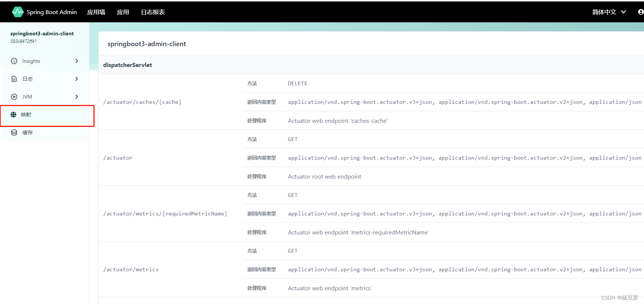Click GET method of /actuator row
644x304 pixels.
pyautogui.click(x=293, y=139)
